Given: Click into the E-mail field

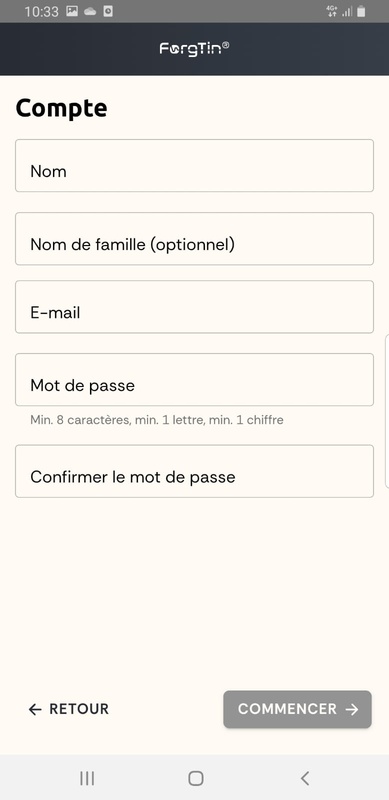Looking at the screenshot, I should coord(194,307).
